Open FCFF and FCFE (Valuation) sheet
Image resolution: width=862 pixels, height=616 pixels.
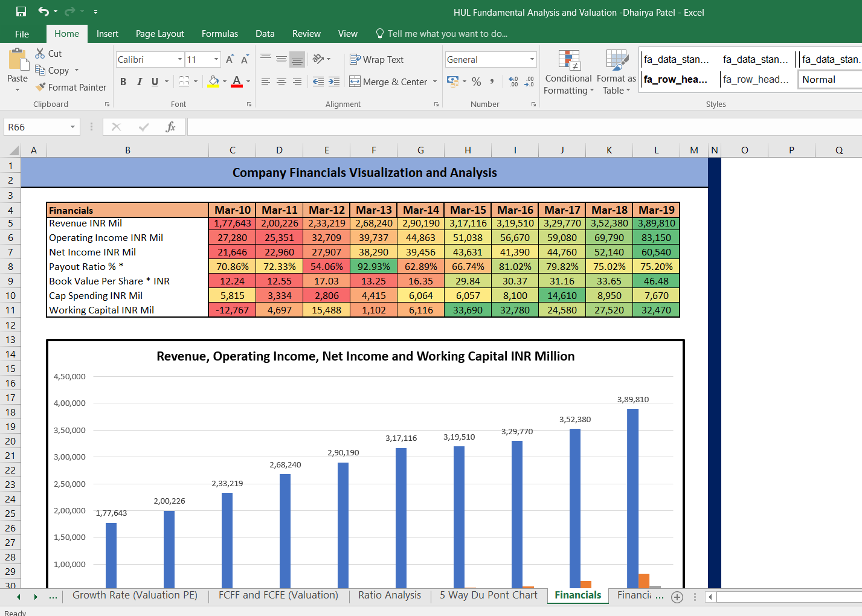(x=278, y=595)
